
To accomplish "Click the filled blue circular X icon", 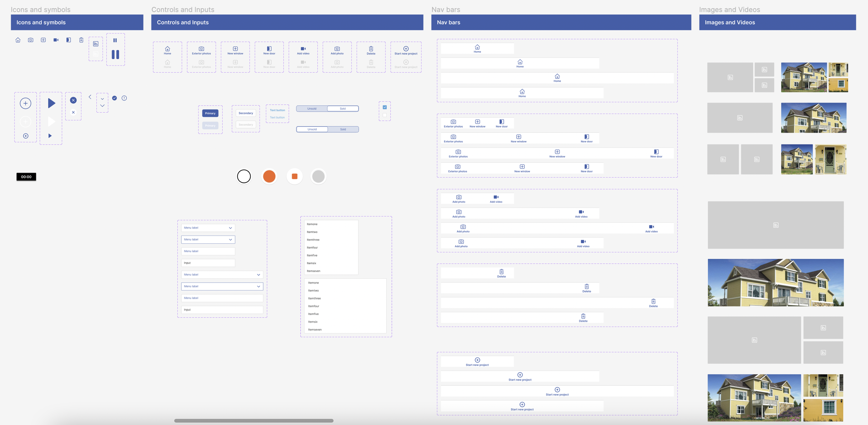I will click(73, 100).
